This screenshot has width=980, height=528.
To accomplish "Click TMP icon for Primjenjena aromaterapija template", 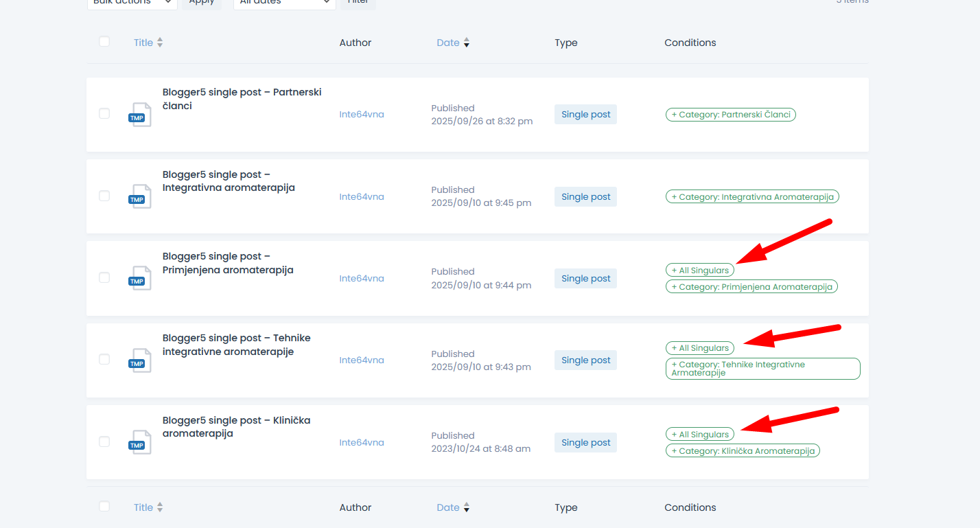I will pyautogui.click(x=140, y=278).
